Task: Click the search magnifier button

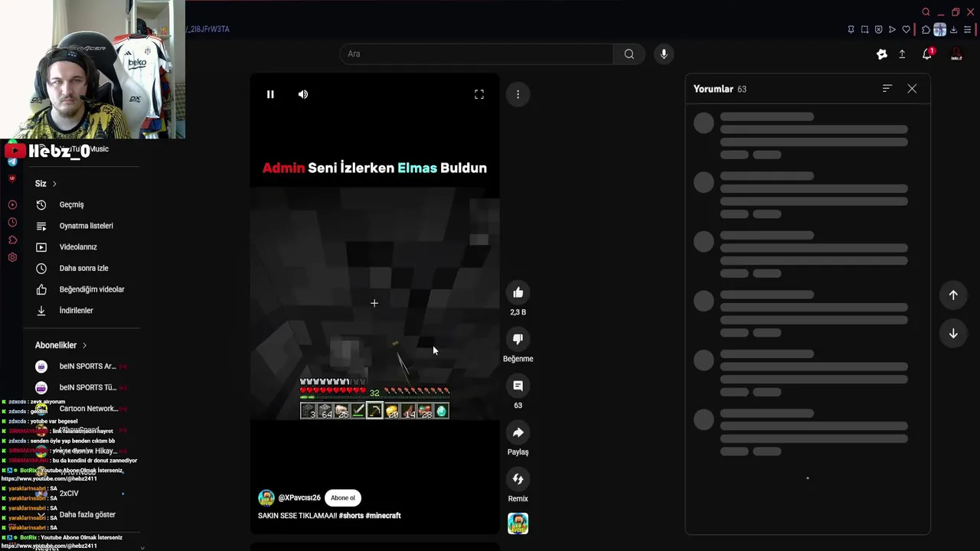Action: click(629, 54)
